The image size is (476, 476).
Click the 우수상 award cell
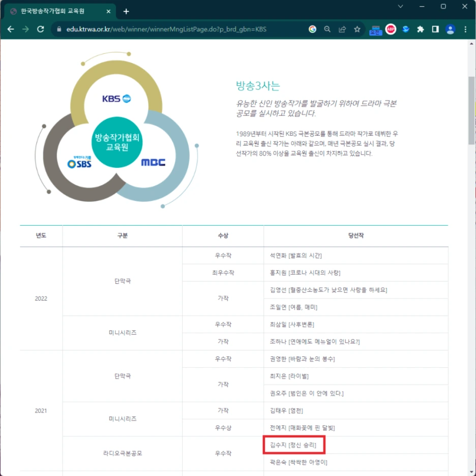coord(223,428)
